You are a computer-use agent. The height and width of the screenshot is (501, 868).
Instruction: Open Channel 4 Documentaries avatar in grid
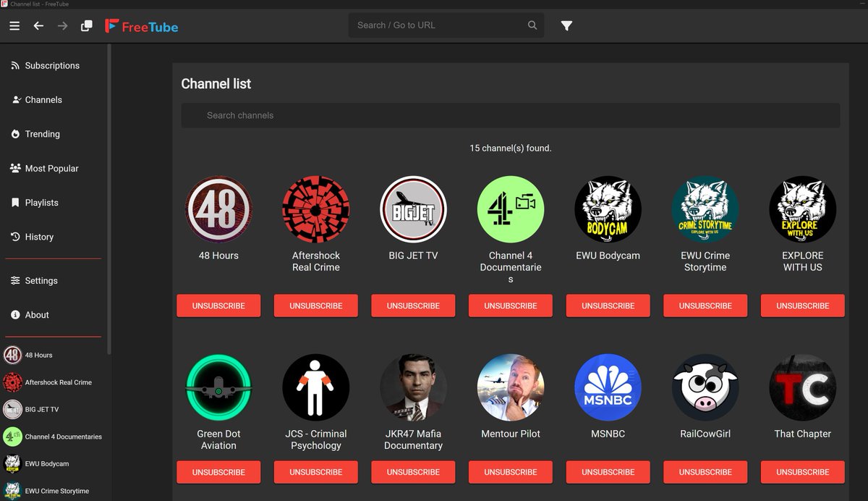pyautogui.click(x=511, y=209)
